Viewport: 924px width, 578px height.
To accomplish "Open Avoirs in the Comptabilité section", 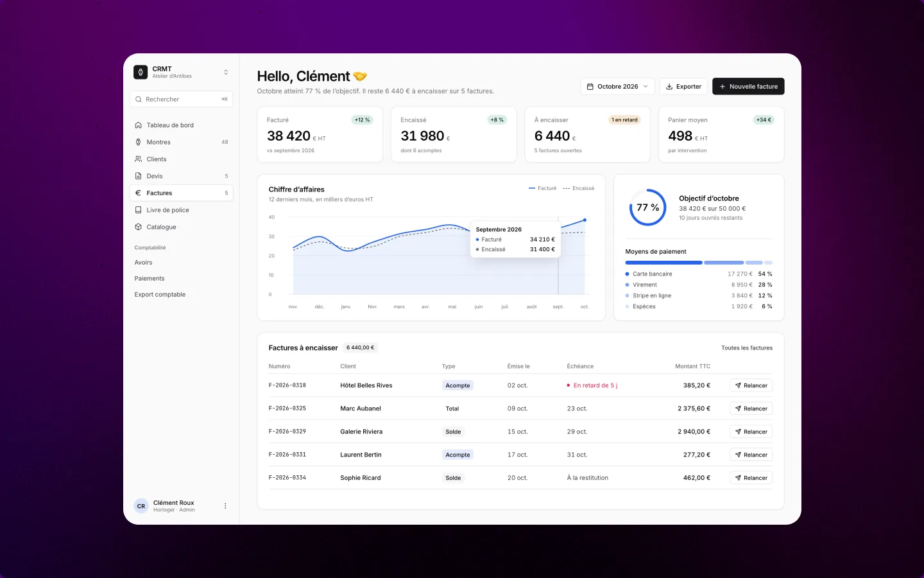I will (x=144, y=263).
